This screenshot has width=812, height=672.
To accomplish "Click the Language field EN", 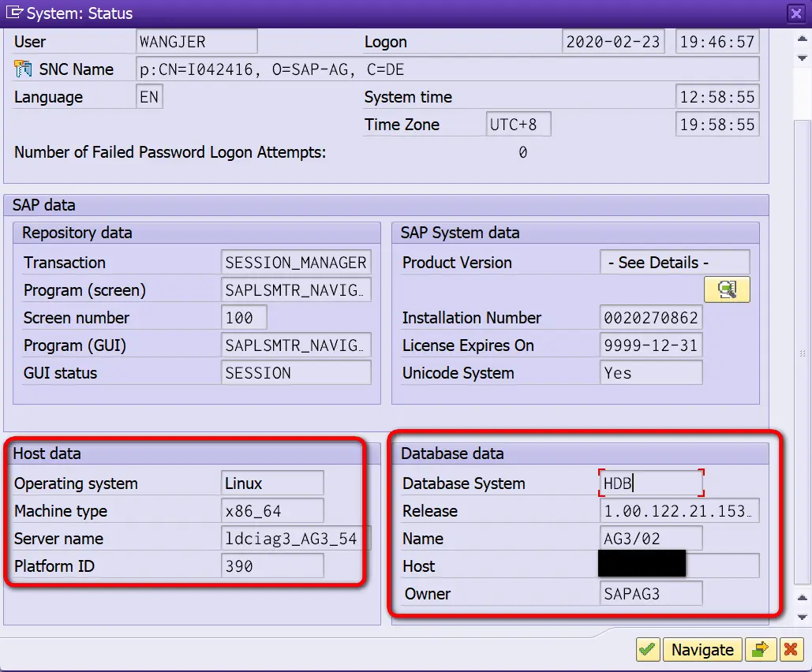I will [149, 97].
